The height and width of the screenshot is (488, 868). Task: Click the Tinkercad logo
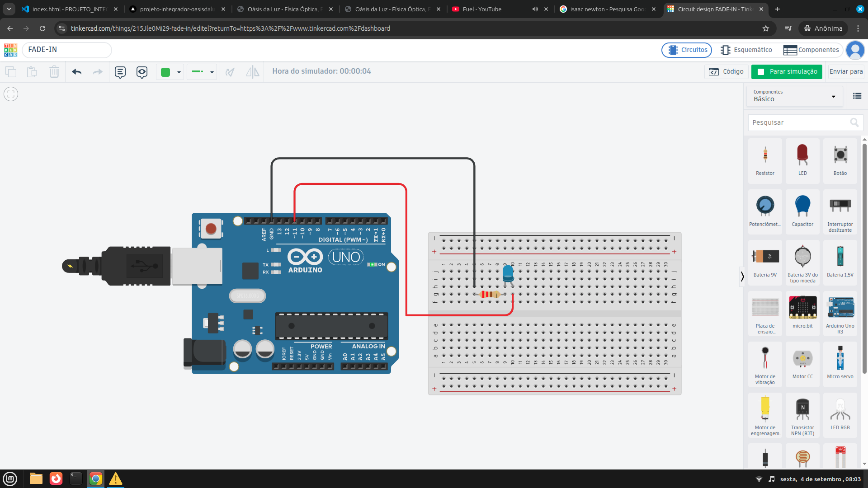pyautogui.click(x=11, y=50)
